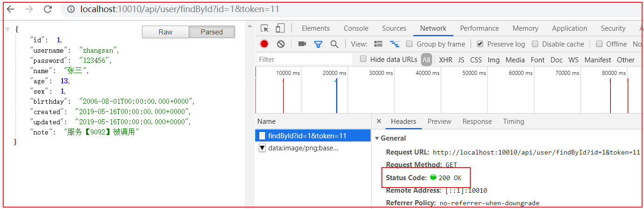Click the birthday value in JSON

tap(136, 101)
